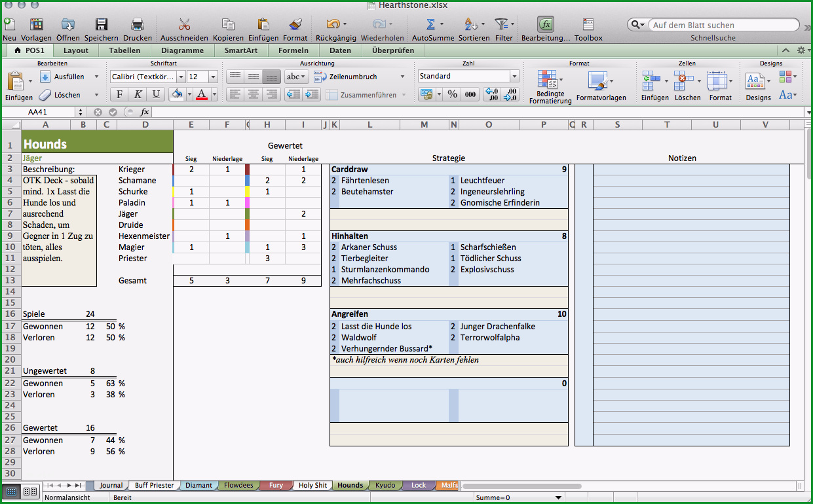
Task: Apply the fill color bucket swatch
Action: [177, 94]
